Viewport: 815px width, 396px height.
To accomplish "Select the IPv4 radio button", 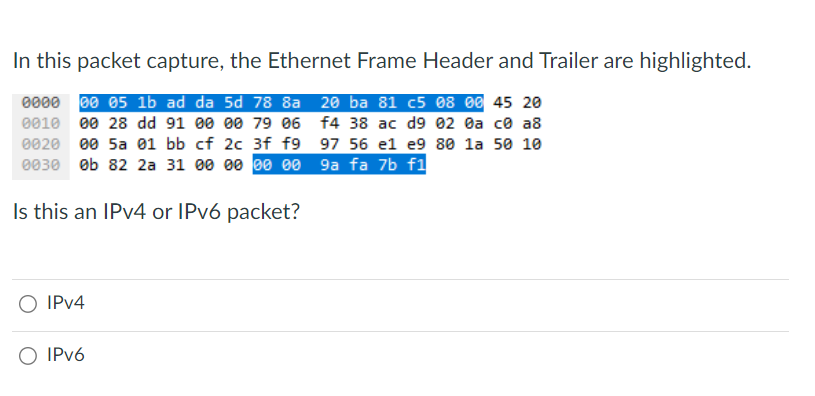I will tap(28, 304).
